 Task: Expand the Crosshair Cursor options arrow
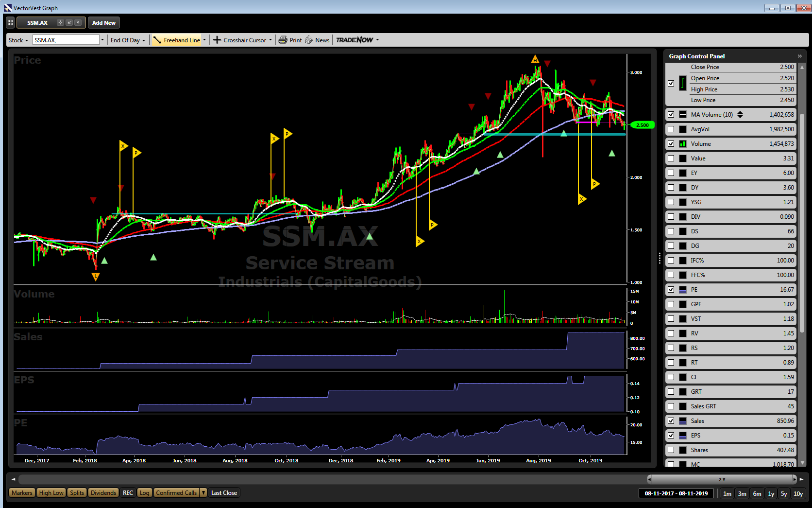tap(271, 40)
